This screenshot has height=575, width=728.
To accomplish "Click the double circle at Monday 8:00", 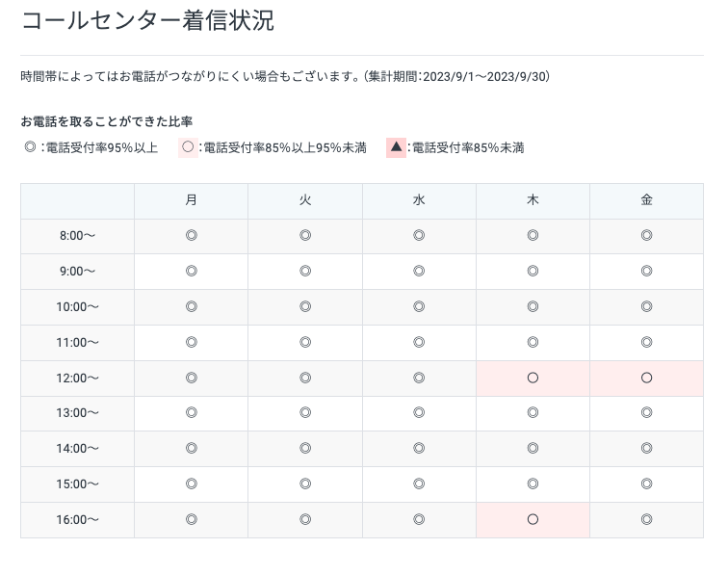I will (x=192, y=235).
